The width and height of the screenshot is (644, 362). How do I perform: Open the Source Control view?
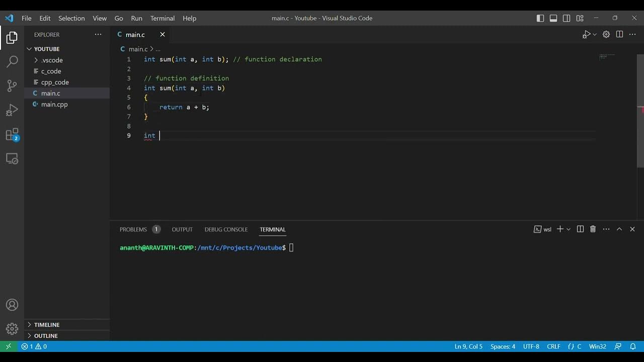tap(12, 86)
